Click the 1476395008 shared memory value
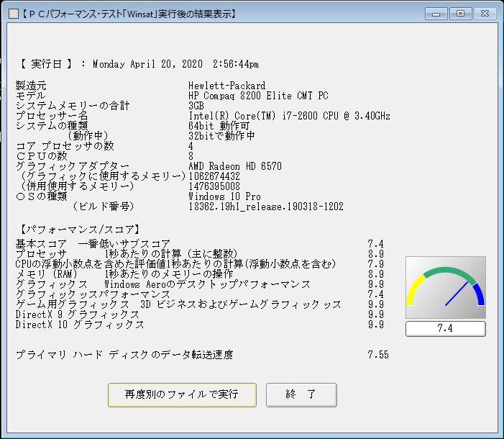The width and height of the screenshot is (504, 439). click(x=214, y=186)
